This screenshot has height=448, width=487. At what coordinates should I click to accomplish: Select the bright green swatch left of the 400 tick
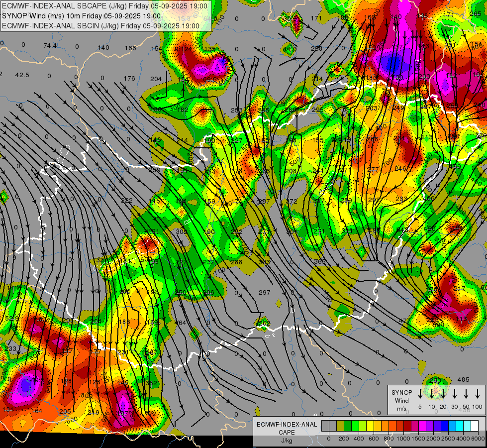pyautogui.click(x=355, y=426)
